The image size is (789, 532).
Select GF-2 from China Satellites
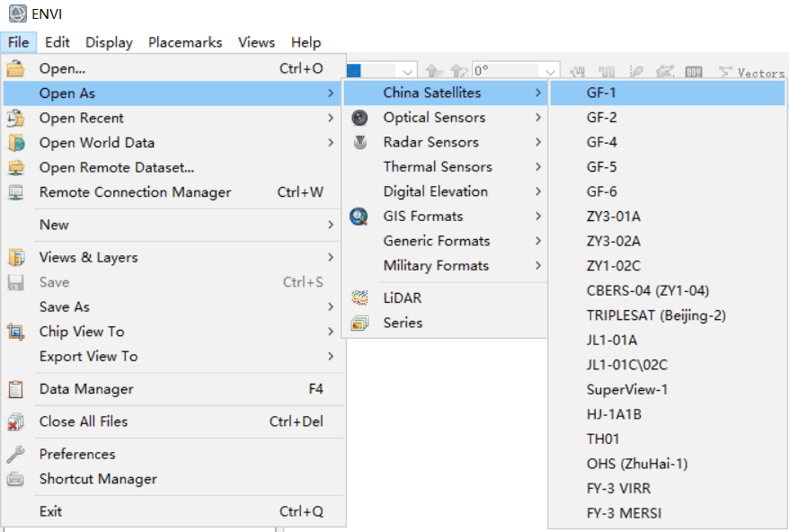pos(602,117)
